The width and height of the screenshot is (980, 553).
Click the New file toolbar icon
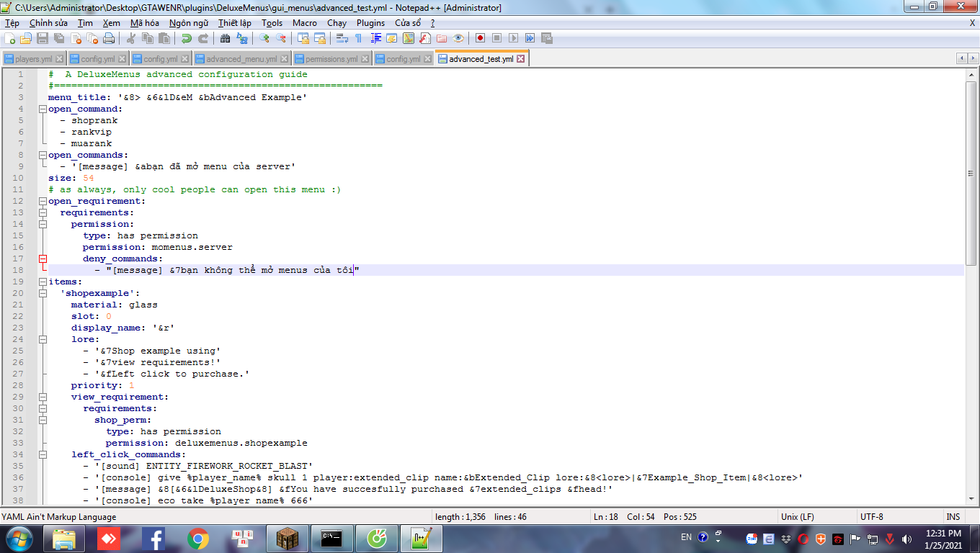point(10,38)
